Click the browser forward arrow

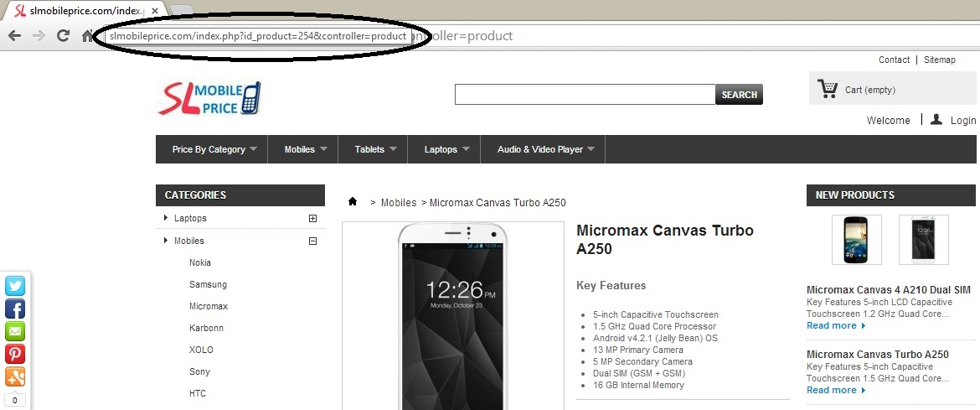[39, 36]
